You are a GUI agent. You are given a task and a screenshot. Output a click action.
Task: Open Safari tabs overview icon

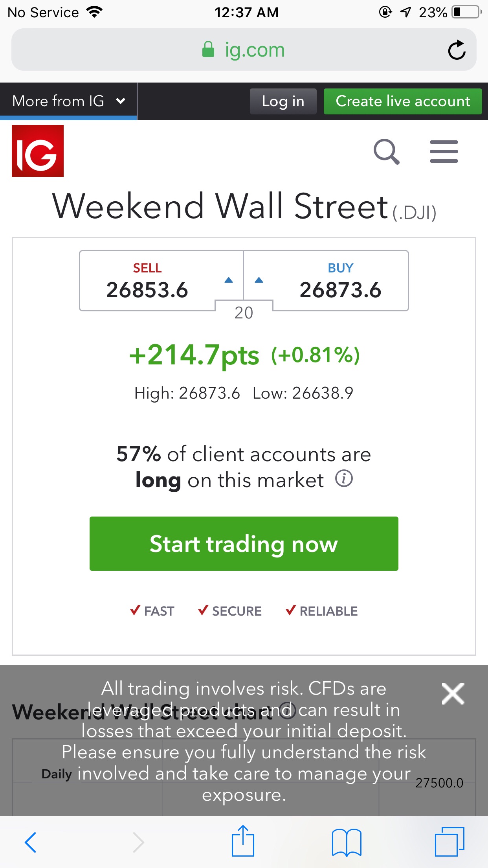point(449,842)
